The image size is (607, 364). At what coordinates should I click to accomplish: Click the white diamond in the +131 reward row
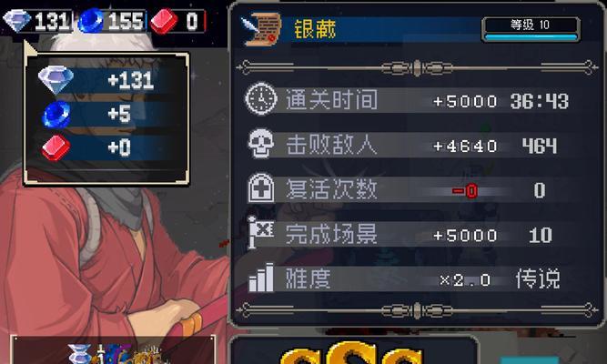[x=56, y=79]
